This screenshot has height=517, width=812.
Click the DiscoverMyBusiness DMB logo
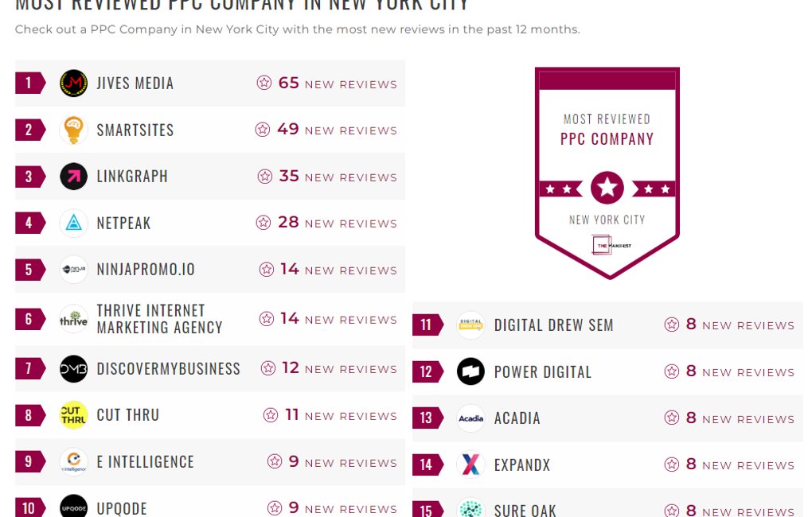(x=73, y=369)
